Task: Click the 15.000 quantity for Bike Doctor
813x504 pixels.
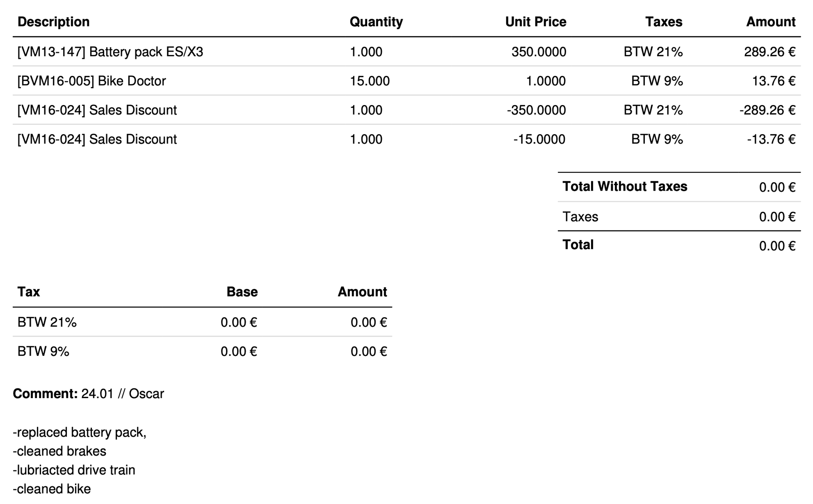Action: [370, 81]
